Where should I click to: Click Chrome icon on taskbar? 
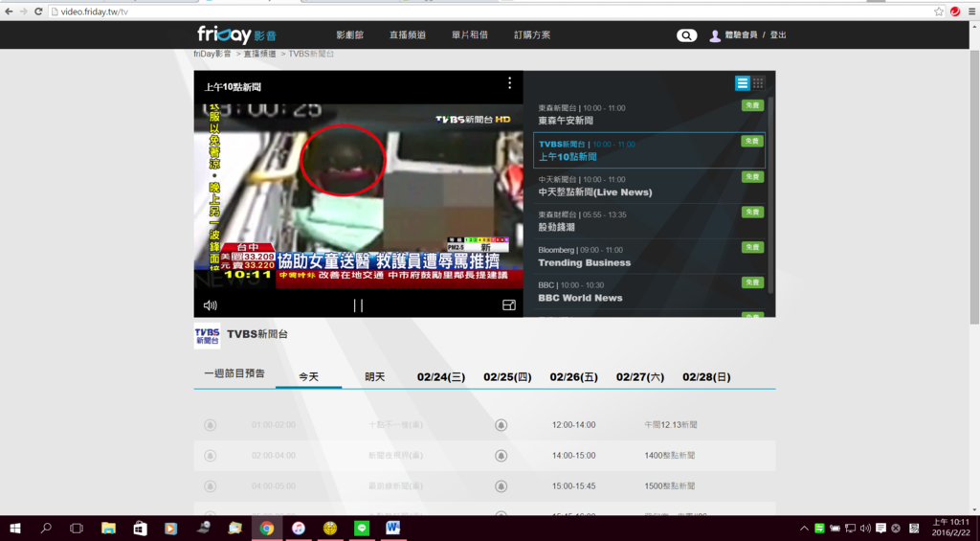point(267,529)
